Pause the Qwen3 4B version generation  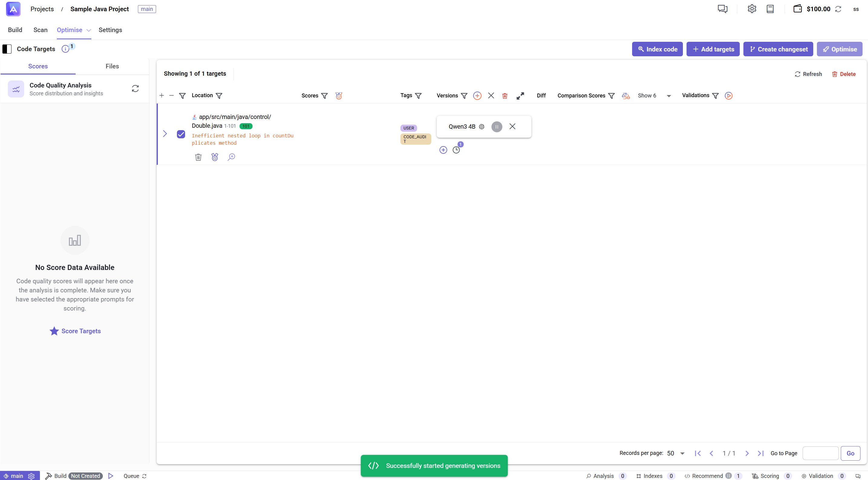[x=497, y=127]
